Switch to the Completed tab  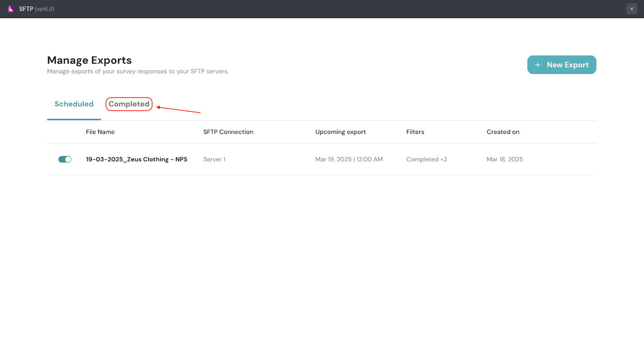coord(129,104)
